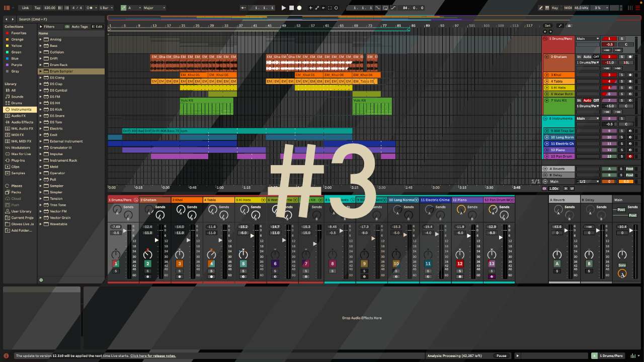Arm the 2 Ghatam track for recording
This screenshot has width=644, height=362.
tap(630, 57)
